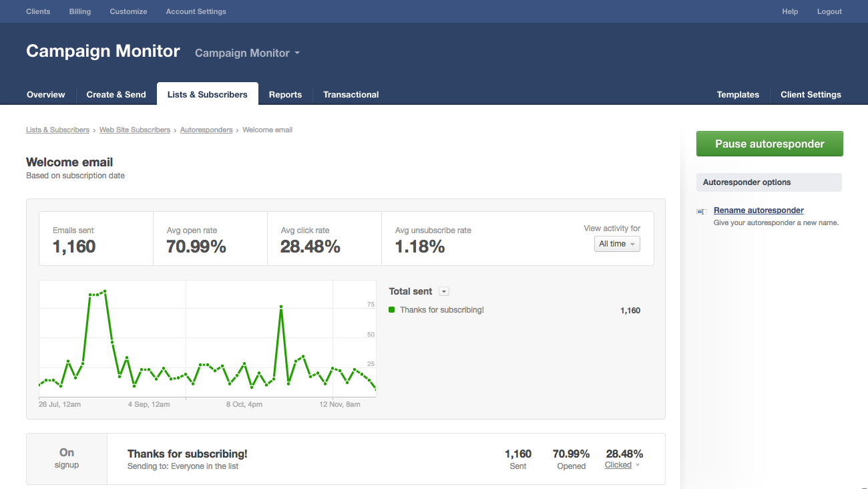Click Billing in the top menu
This screenshot has width=868, height=489.
pyautogui.click(x=80, y=11)
